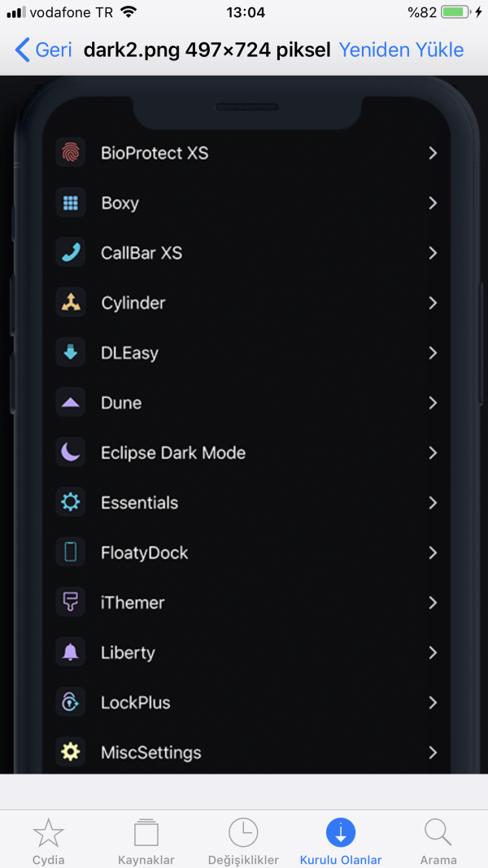This screenshot has height=868, width=488.
Task: Tap the Boxy grid icon
Action: coord(71,203)
